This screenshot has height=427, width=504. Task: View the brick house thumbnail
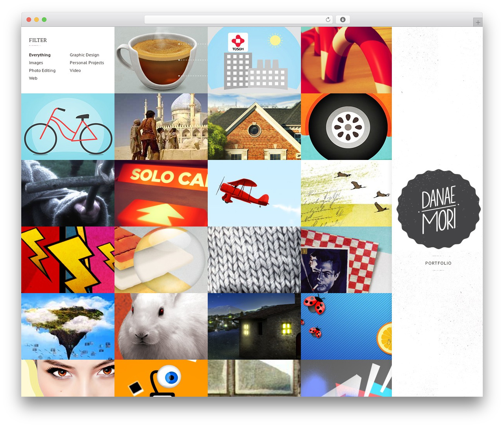pyautogui.click(x=254, y=126)
